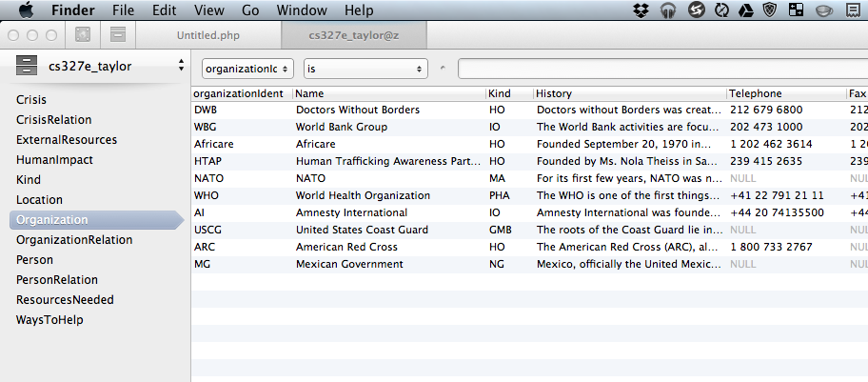Viewport: 868px width, 382px height.
Task: Open the Window menu
Action: [302, 10]
